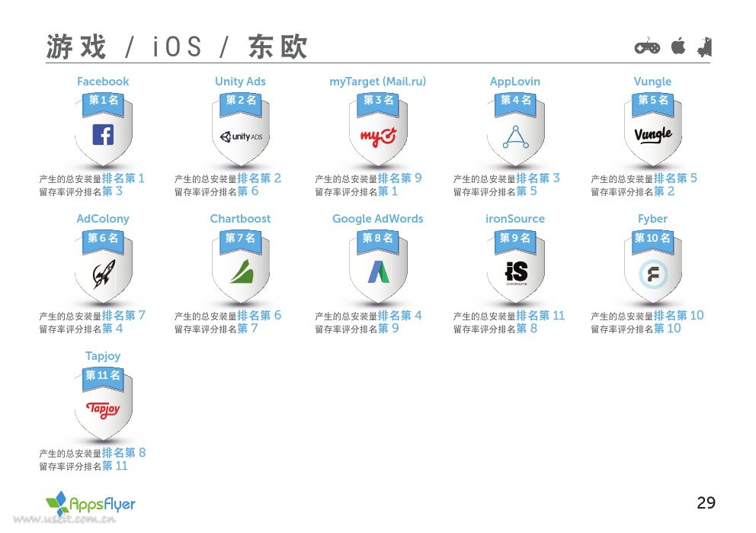
Task: Click the Google AdWords heading
Action: click(x=377, y=219)
